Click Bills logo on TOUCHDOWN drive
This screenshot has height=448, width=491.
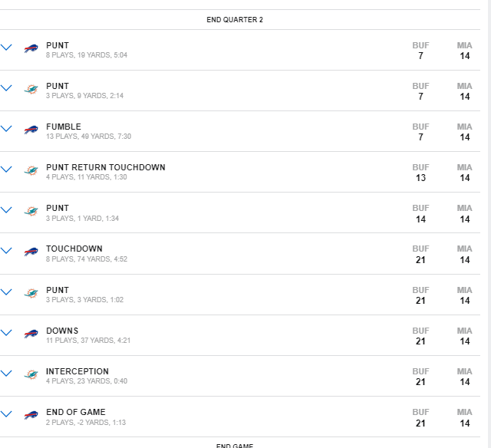click(x=31, y=252)
